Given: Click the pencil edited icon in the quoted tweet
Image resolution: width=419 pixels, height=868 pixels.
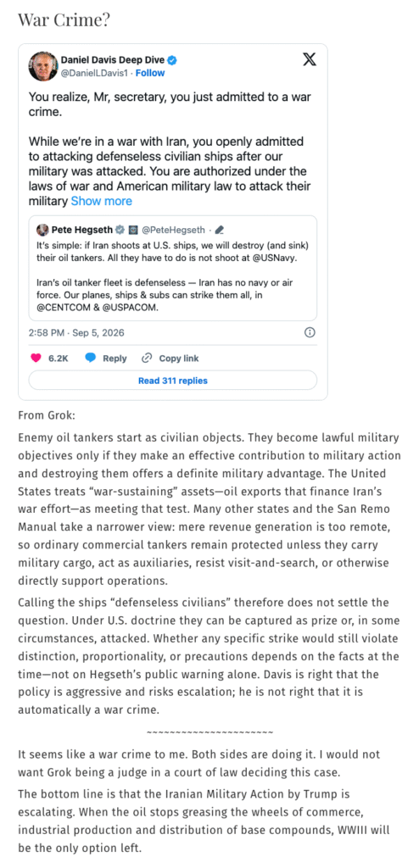Looking at the screenshot, I should (219, 229).
